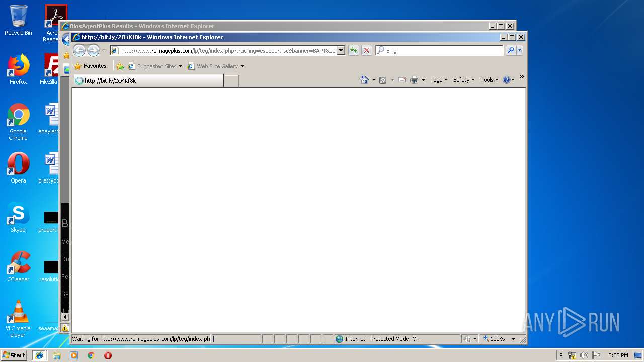Open the VLC media player desktop shortcut
This screenshot has height=362, width=644.
tap(18, 319)
